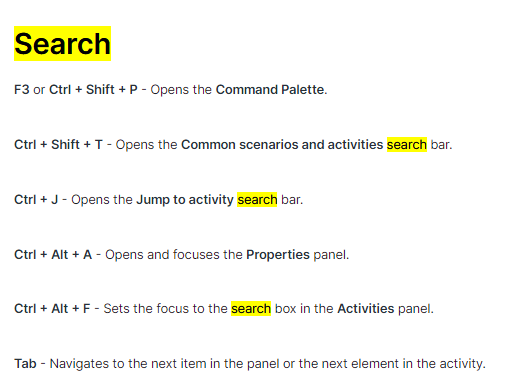521x386 pixels.
Task: Click the bold Tab key text
Action: 25,364
